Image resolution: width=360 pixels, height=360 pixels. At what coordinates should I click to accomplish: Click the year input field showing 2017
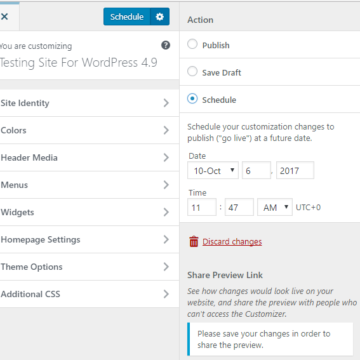pyautogui.click(x=295, y=171)
